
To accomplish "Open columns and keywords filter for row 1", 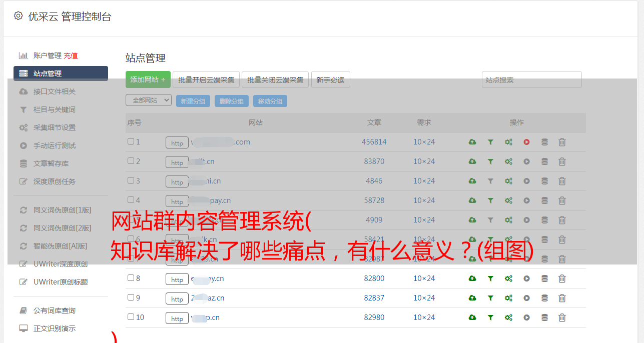I will tap(490, 142).
